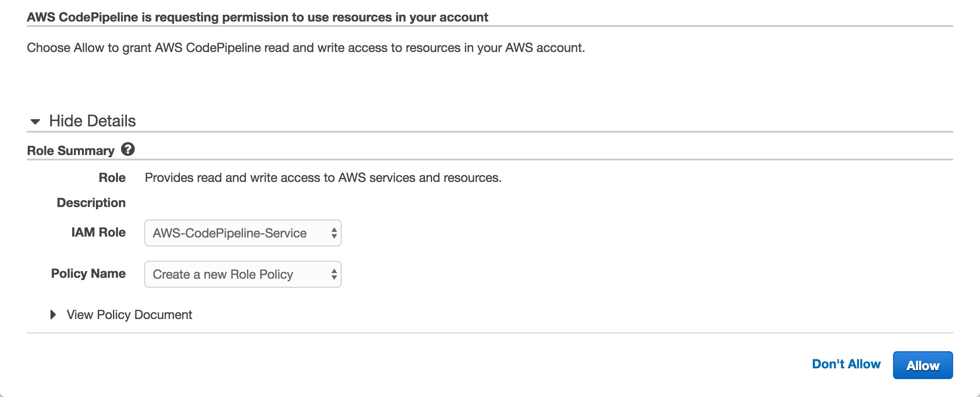Screen dimensions: 980x397
Task: Click the Choose Allow instruction sentence
Action: (x=306, y=48)
